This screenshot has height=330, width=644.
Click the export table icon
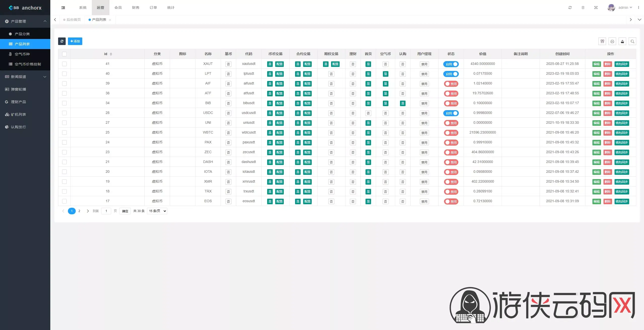coord(622,42)
